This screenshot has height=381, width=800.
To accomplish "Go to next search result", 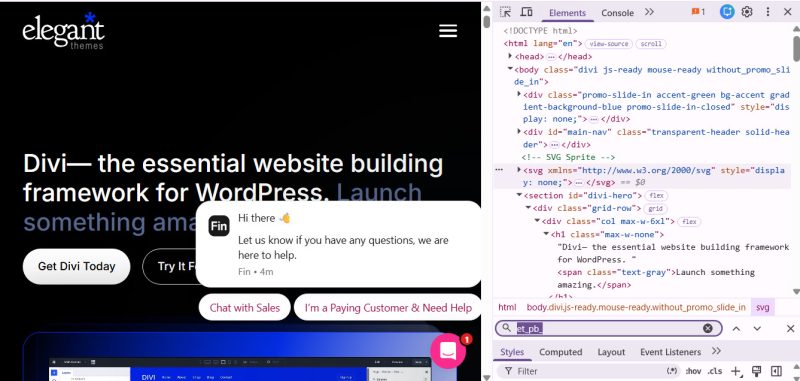I will (757, 329).
